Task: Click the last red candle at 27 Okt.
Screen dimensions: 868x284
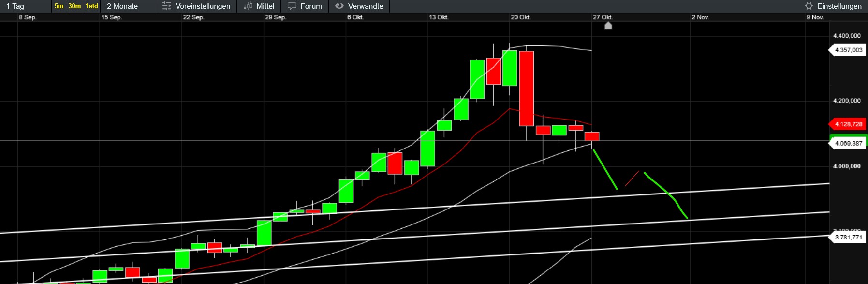Action: pyautogui.click(x=592, y=136)
